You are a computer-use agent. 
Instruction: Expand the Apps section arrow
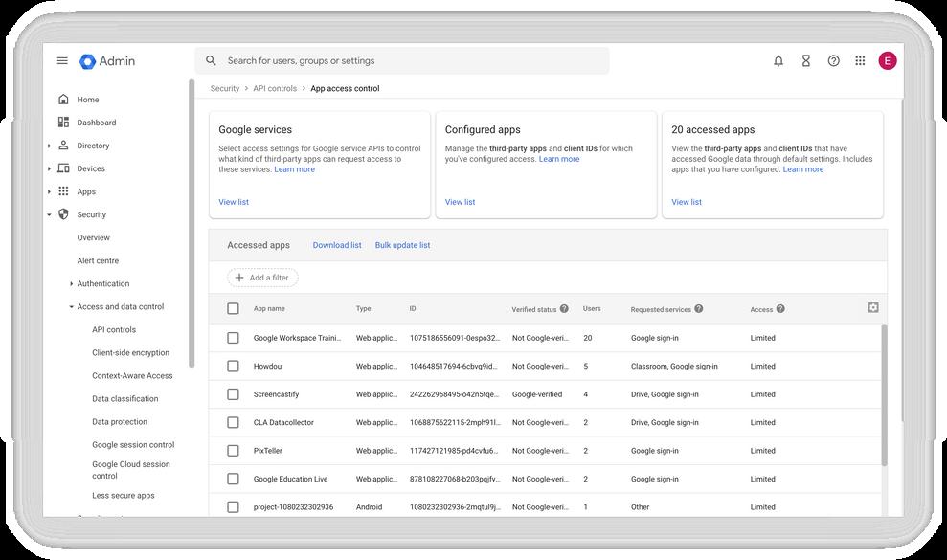[49, 191]
